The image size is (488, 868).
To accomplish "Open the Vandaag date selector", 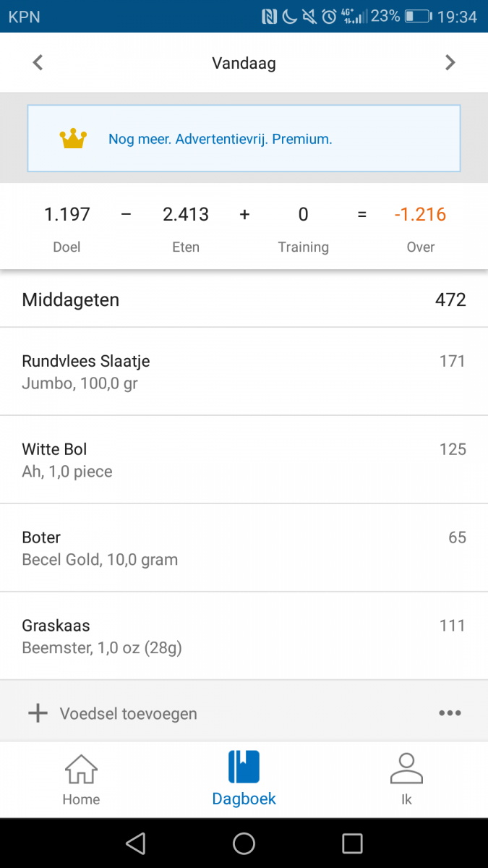I will (244, 63).
